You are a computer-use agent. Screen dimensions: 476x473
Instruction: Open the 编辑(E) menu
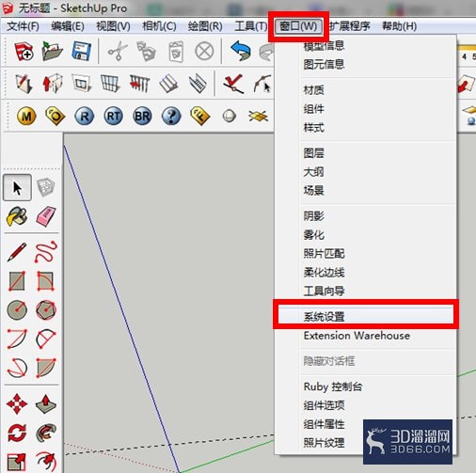click(x=68, y=26)
